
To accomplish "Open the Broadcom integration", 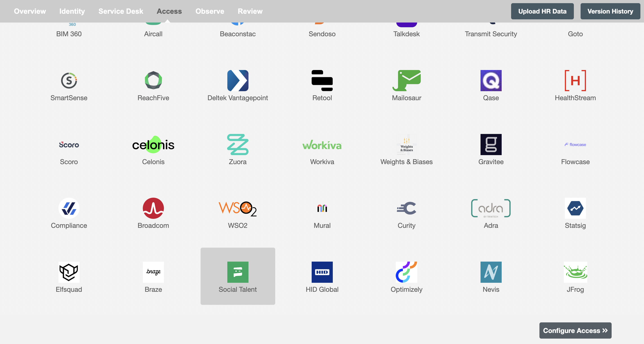I will click(x=153, y=212).
